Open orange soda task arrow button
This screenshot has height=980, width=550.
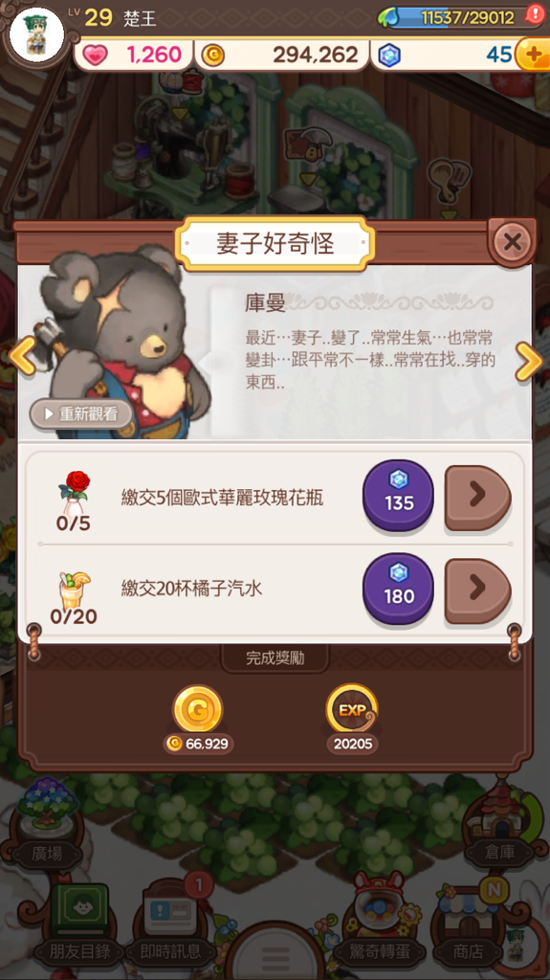click(477, 590)
